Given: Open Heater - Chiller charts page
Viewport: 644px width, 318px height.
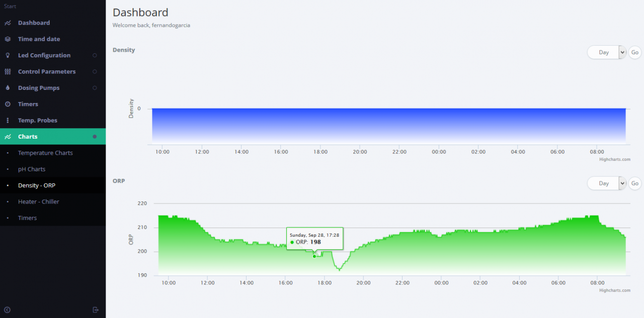Looking at the screenshot, I should [x=39, y=201].
